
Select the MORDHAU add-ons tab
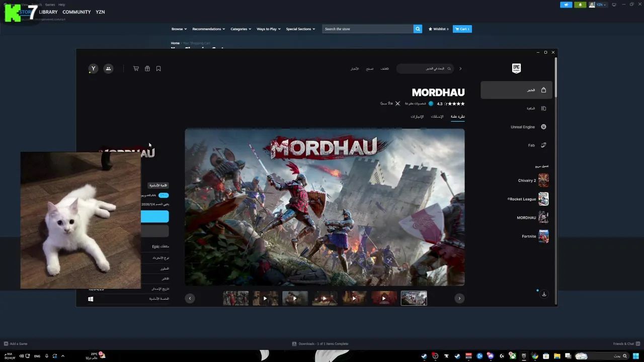(x=437, y=117)
